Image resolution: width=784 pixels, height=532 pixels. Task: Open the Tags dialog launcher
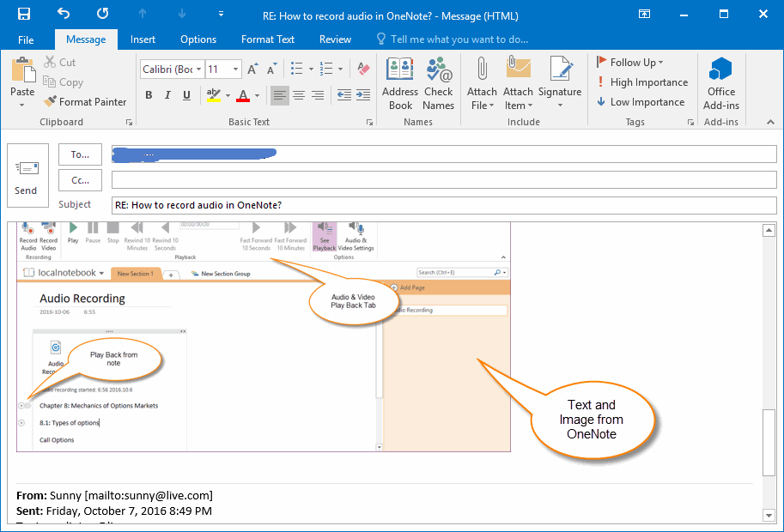coord(690,123)
